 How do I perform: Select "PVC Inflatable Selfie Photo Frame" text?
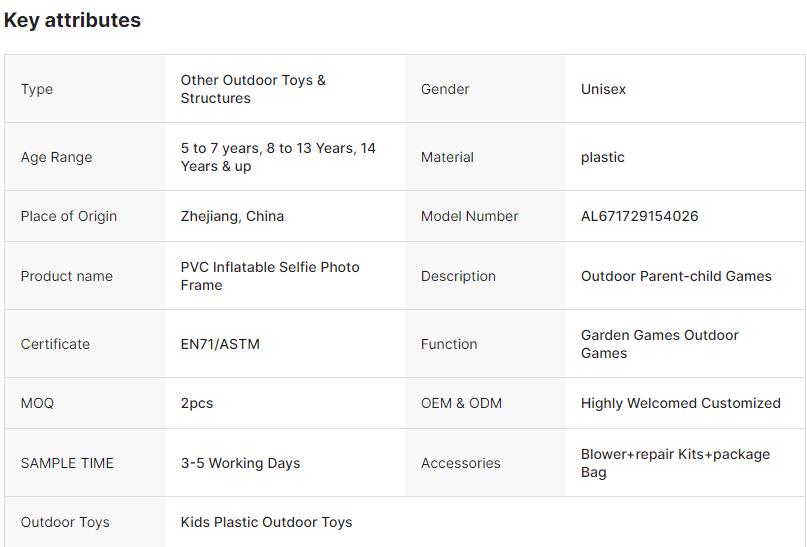[x=270, y=276]
